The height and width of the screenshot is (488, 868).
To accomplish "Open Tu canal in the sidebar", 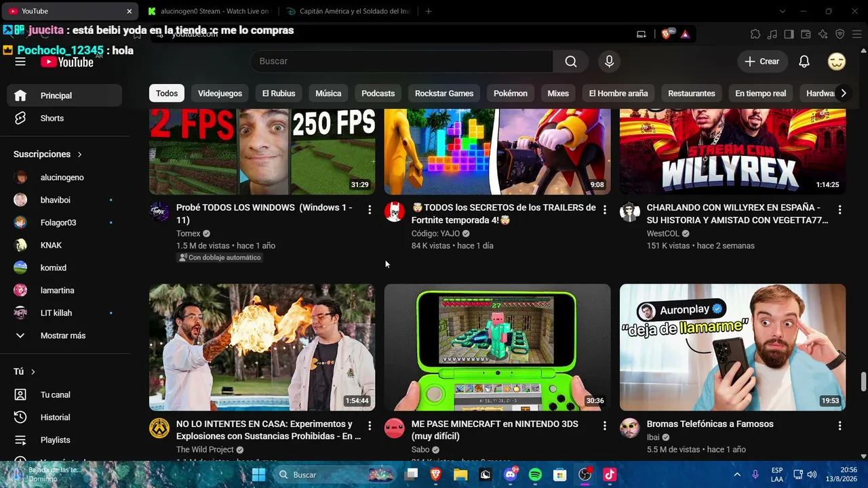I will [x=64, y=394].
